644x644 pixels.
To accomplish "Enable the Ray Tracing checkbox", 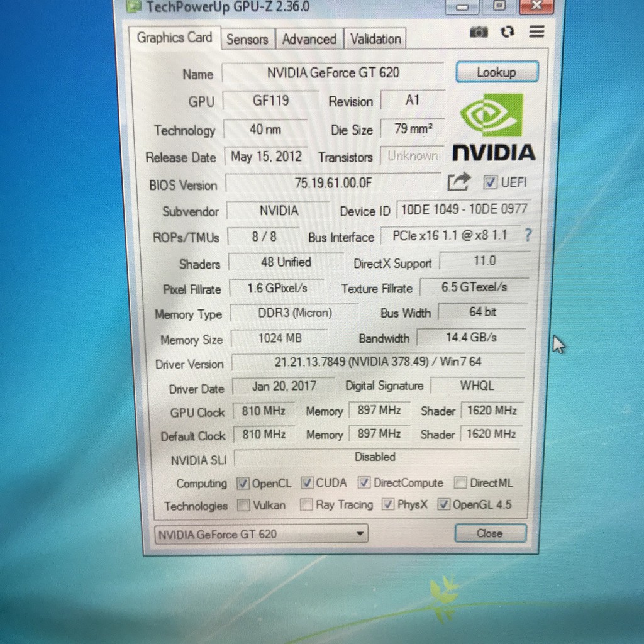I will tap(306, 504).
